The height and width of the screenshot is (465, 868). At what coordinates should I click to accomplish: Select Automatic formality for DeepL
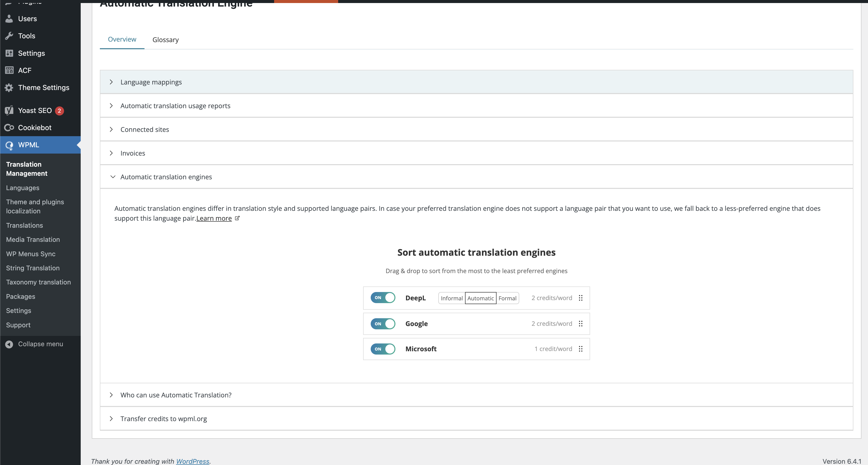480,298
